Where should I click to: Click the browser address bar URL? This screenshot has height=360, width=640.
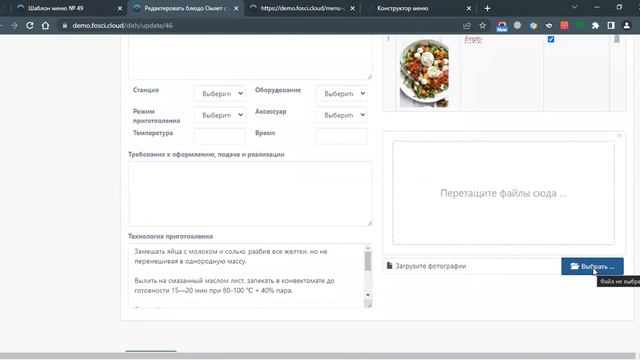tap(122, 25)
